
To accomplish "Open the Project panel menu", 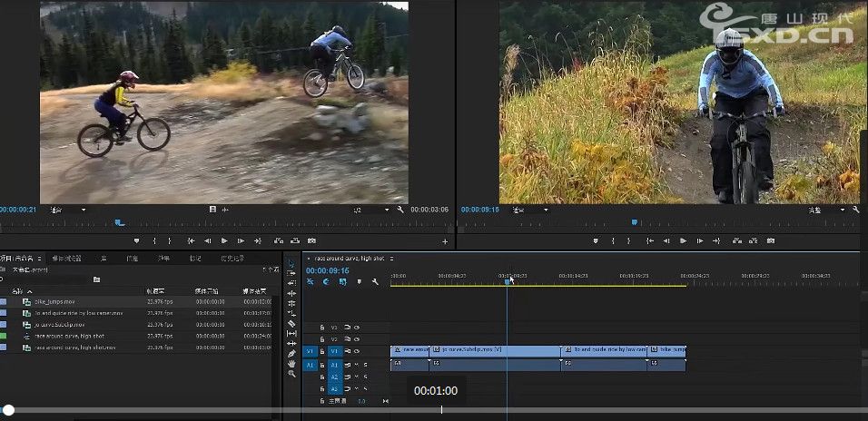I will [x=39, y=259].
